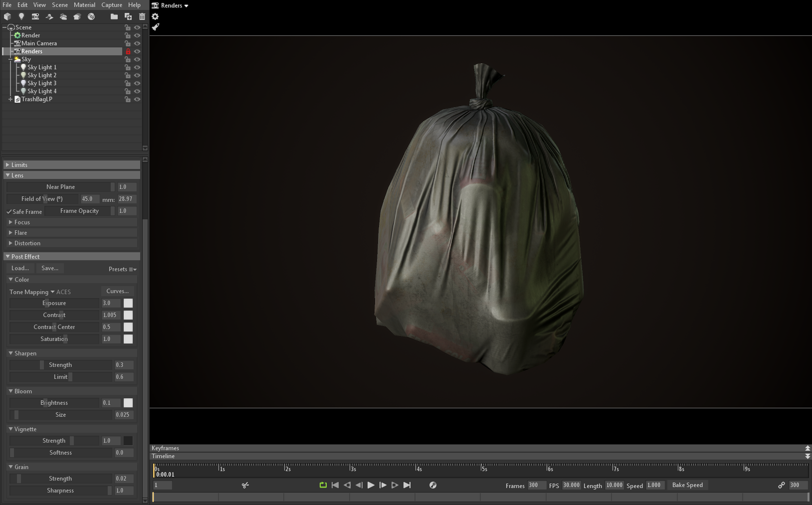
Task: Toggle the red lock on Renders camera
Action: [128, 51]
